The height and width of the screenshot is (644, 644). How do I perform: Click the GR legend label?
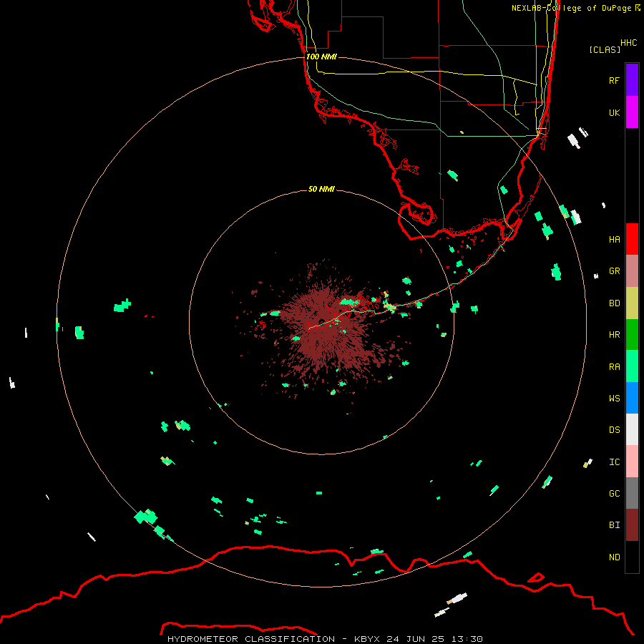point(614,271)
